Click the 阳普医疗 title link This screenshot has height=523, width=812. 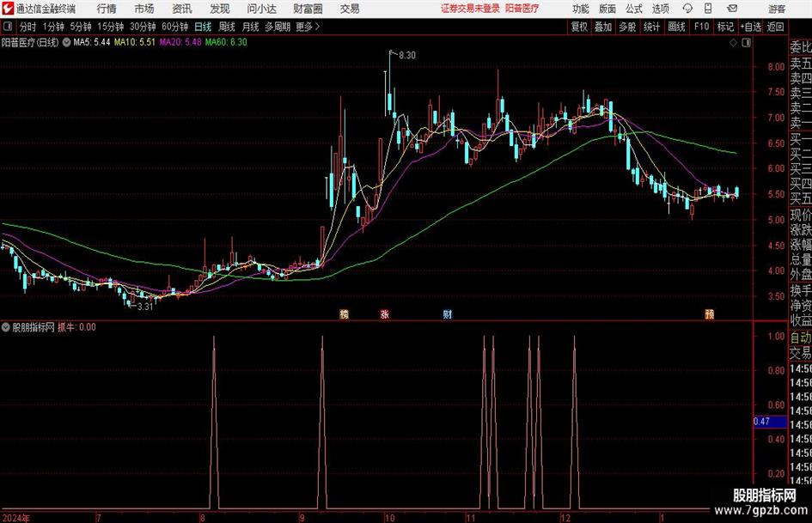(x=522, y=9)
